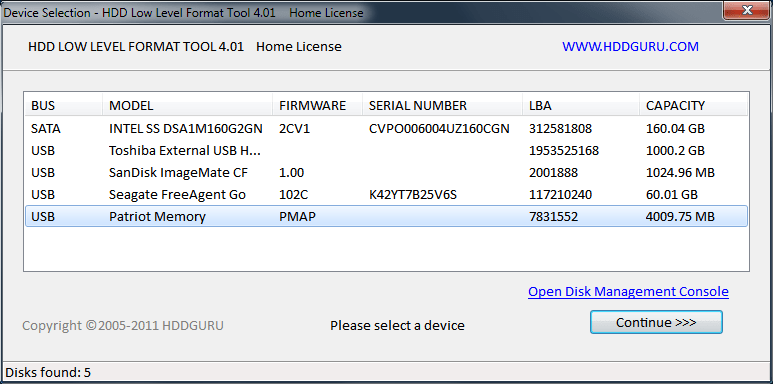Screen dimensions: 773x384
Task: Select the Seagate FreeAgent Go drive
Action: click(386, 194)
